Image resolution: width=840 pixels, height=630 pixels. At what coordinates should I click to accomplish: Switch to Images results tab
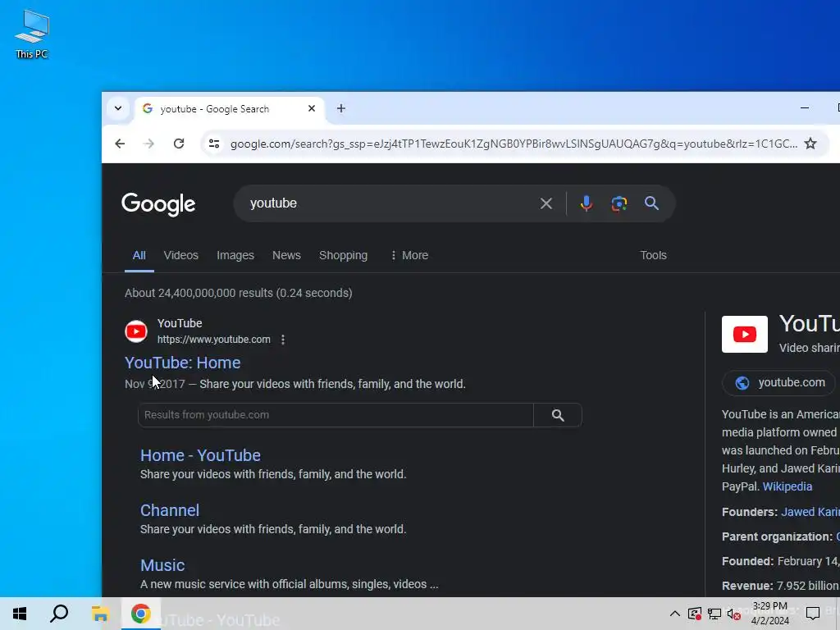(235, 256)
